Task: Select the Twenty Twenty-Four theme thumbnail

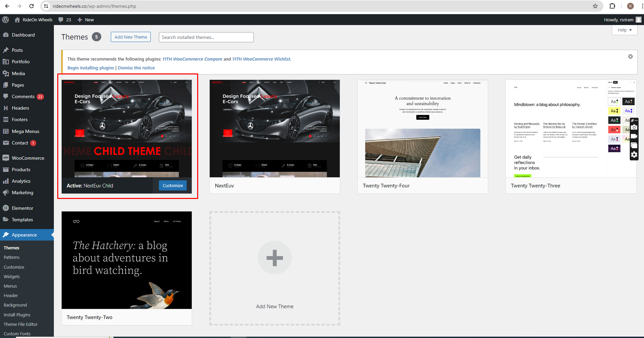Action: point(423,129)
